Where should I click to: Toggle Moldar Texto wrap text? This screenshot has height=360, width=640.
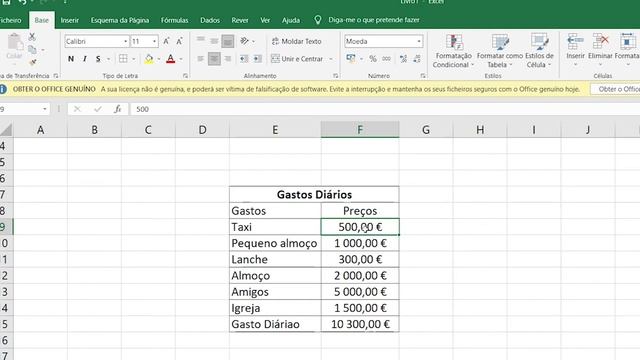click(x=296, y=41)
